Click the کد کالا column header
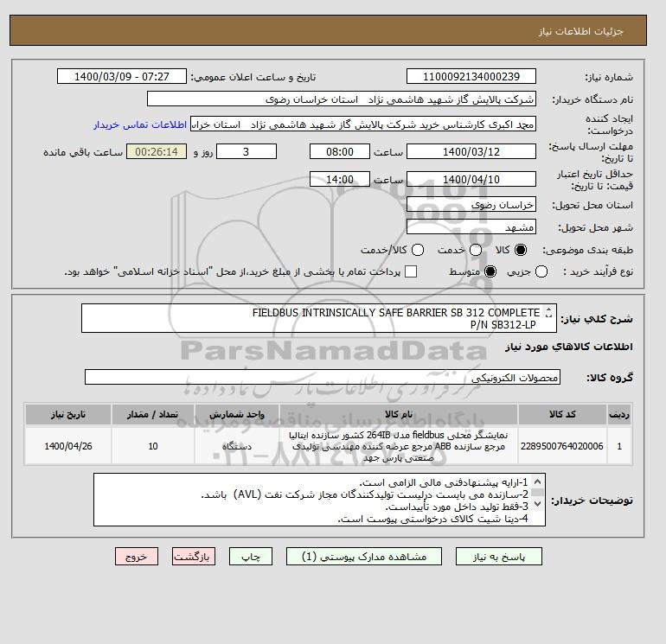This screenshot has height=644, width=666. pos(562,414)
